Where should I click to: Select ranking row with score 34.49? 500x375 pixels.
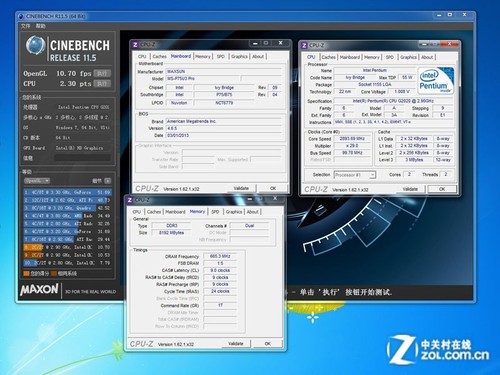[67, 216]
